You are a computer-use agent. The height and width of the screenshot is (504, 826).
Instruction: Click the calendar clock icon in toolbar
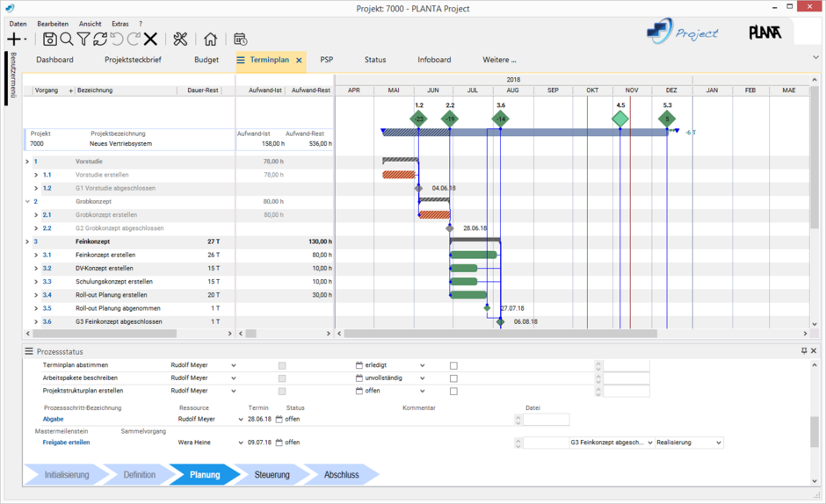(240, 39)
